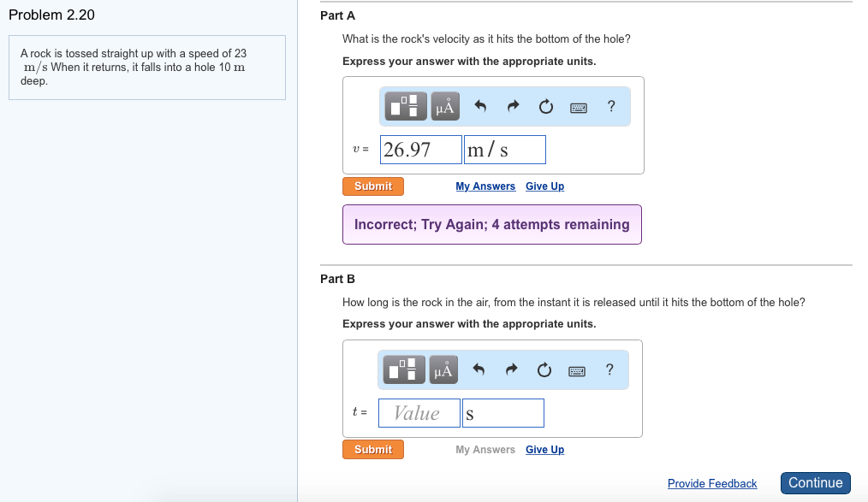Viewport: 868px width, 502px height.
Task: Click the redo arrow in Part B toolbar
Action: tap(513, 370)
